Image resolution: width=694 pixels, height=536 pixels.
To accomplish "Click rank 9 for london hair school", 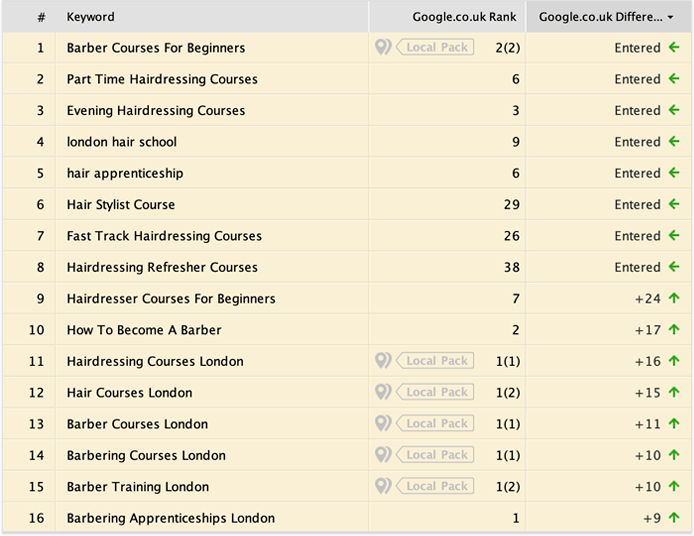I will pyautogui.click(x=516, y=142).
